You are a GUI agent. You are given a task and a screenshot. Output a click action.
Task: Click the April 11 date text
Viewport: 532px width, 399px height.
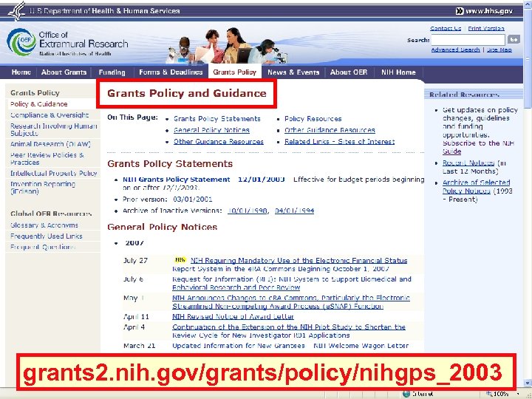click(x=136, y=316)
